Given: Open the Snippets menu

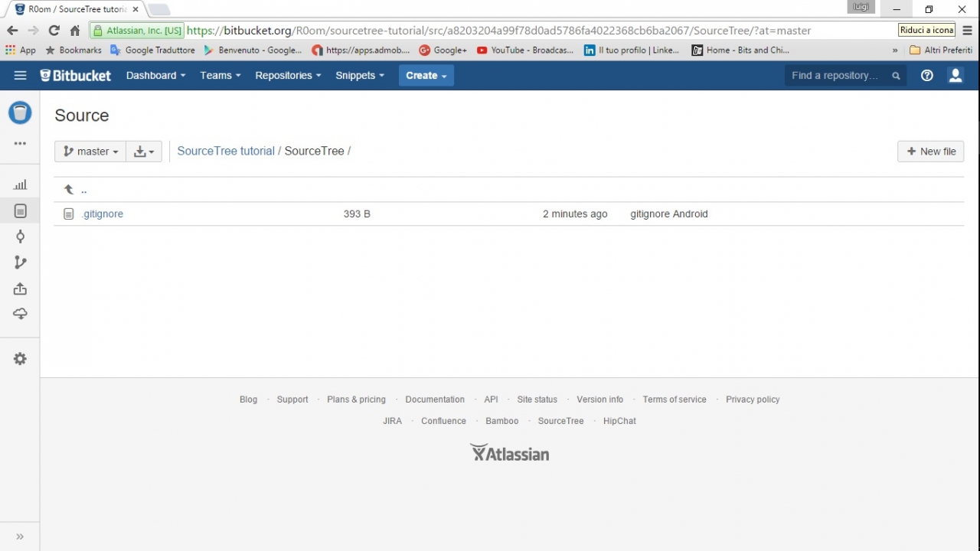Looking at the screenshot, I should click(x=359, y=75).
